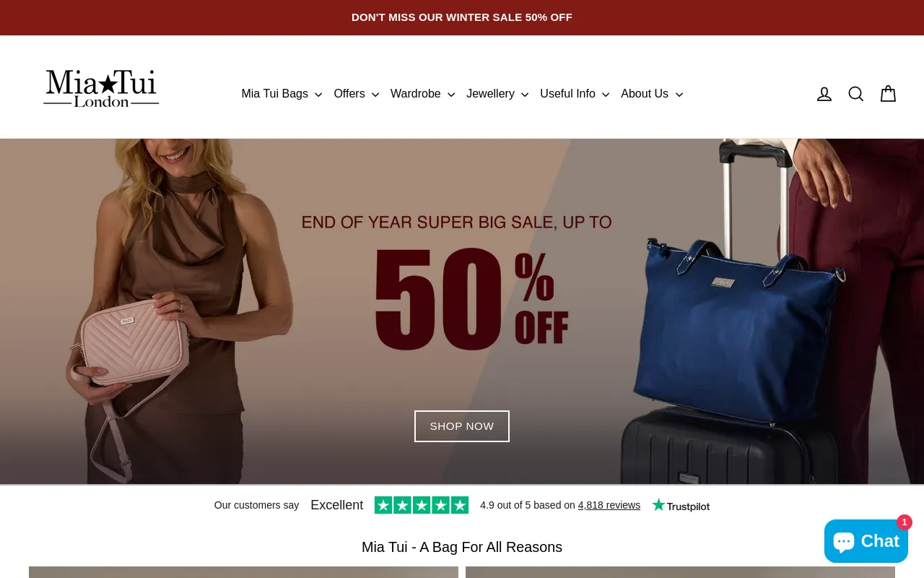Open the 4,818 reviews link
Viewport: 924px width, 578px height.
point(609,505)
